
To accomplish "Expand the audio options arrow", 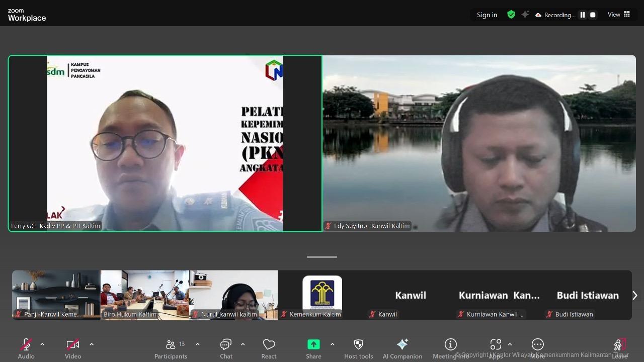I will (x=42, y=344).
